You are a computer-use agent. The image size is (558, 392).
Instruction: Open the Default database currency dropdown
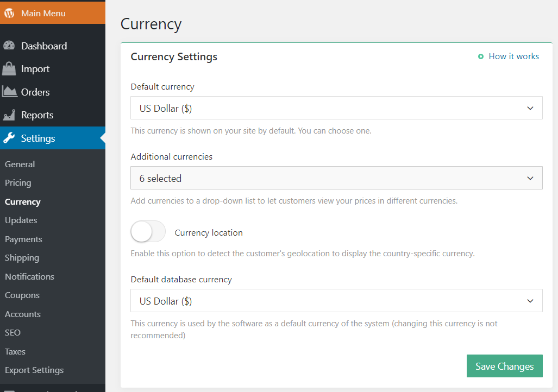pyautogui.click(x=336, y=301)
